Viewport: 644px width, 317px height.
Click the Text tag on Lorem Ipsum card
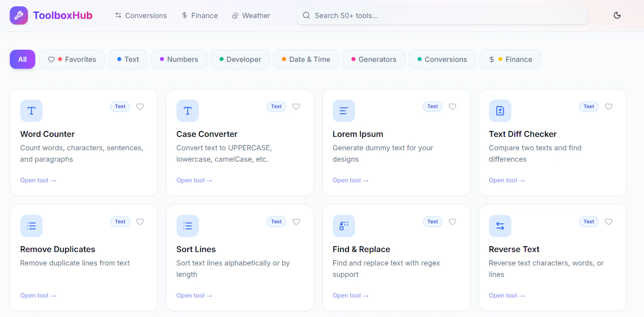(432, 107)
